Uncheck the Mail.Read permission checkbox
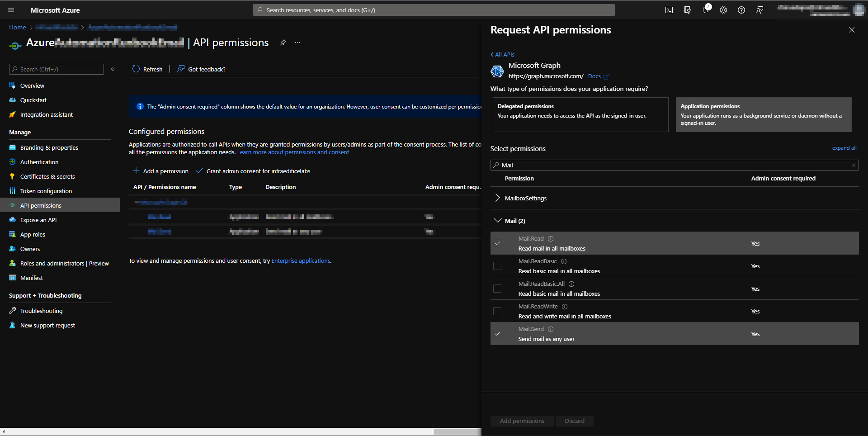The height and width of the screenshot is (436, 868). [497, 243]
